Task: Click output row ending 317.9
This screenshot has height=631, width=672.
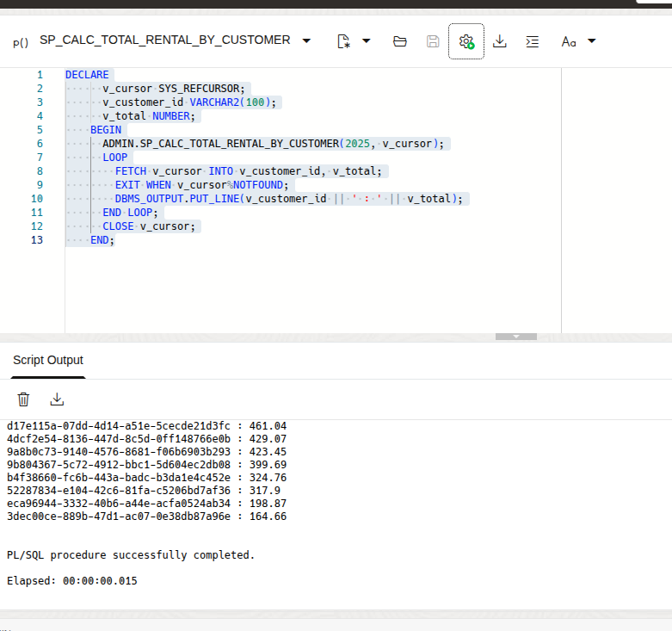Action: click(144, 491)
